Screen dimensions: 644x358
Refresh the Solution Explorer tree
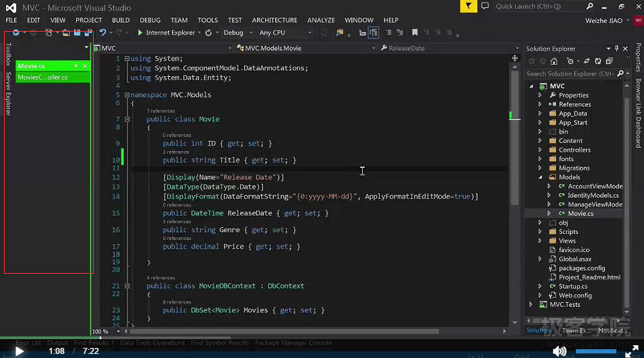click(598, 61)
